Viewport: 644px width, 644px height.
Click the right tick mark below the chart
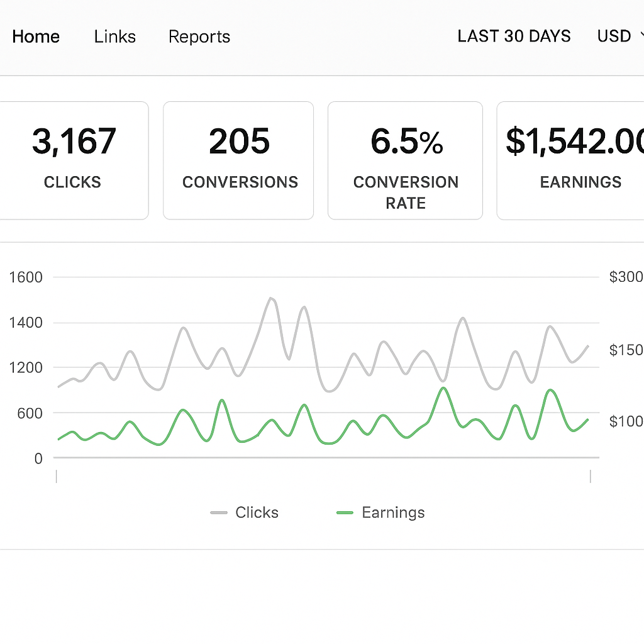pyautogui.click(x=591, y=476)
